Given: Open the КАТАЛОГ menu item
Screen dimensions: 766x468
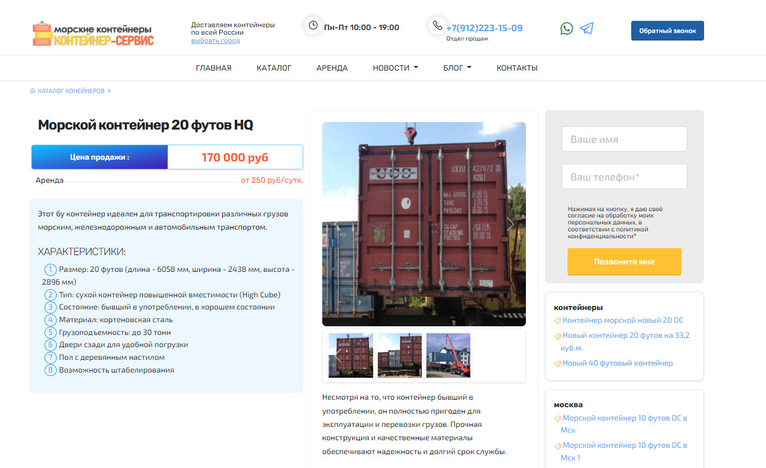Looking at the screenshot, I should pos(274,68).
